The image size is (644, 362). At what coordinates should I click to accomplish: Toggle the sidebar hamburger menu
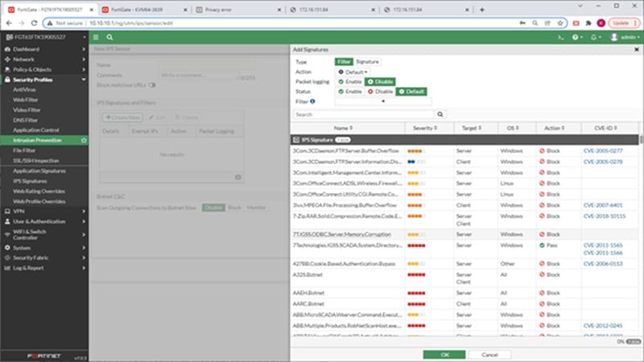(x=96, y=37)
